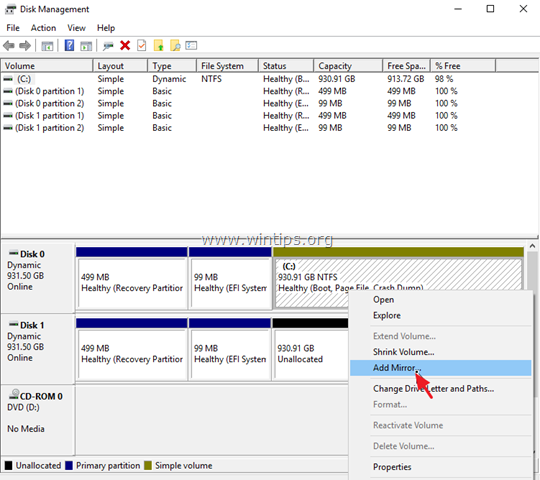
Task: Click the CD-ROM 0 drive icon
Action: coord(14,395)
